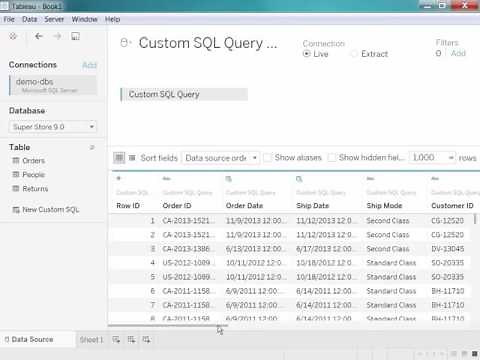
Task: Open the Window menu
Action: (84, 19)
